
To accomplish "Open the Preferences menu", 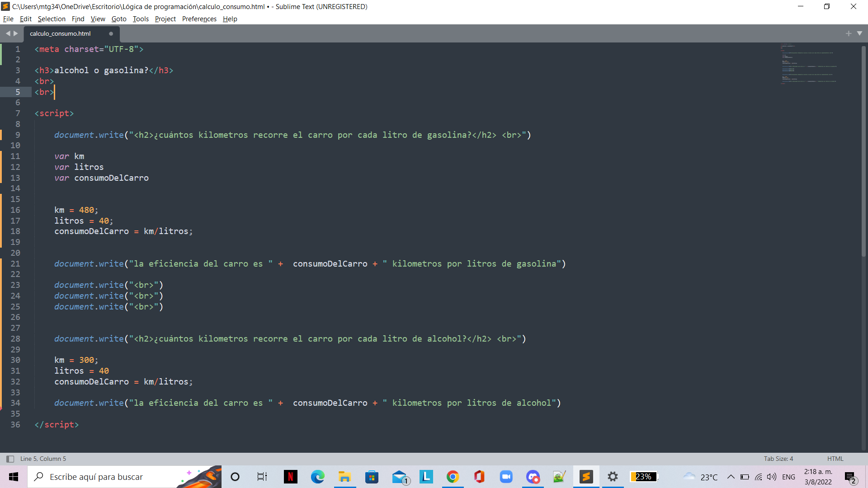I will coord(199,19).
